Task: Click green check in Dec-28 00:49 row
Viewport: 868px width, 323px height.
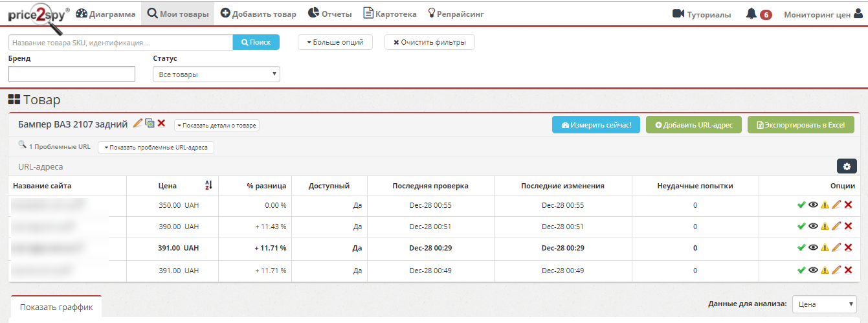Action: pyautogui.click(x=801, y=271)
